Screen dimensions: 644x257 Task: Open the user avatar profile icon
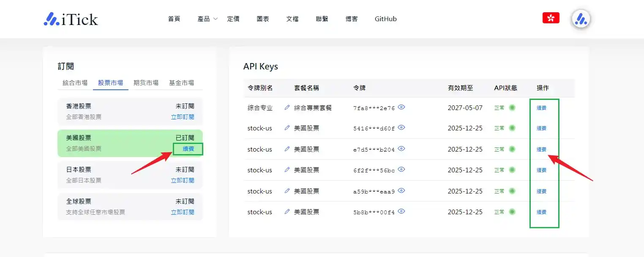pyautogui.click(x=581, y=19)
